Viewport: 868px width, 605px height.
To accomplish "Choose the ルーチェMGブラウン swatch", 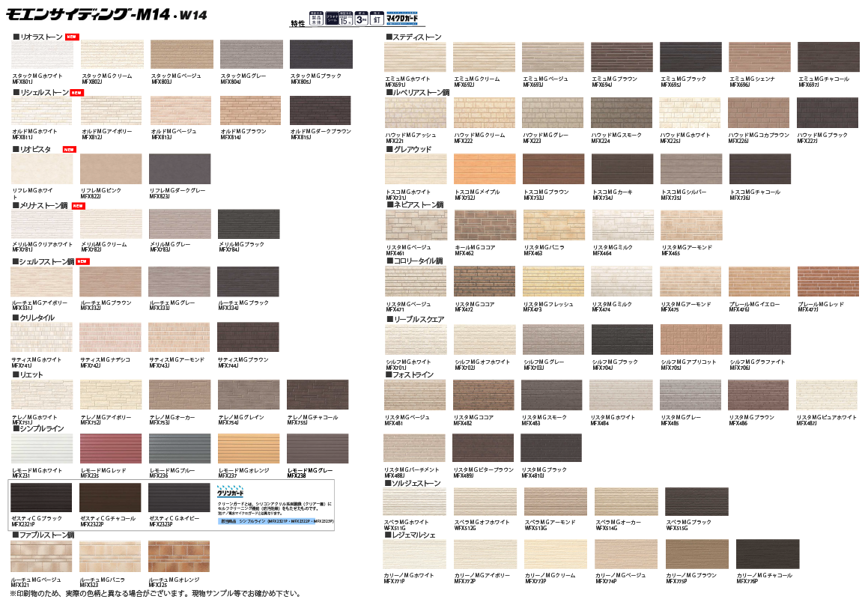I will 110,282.
